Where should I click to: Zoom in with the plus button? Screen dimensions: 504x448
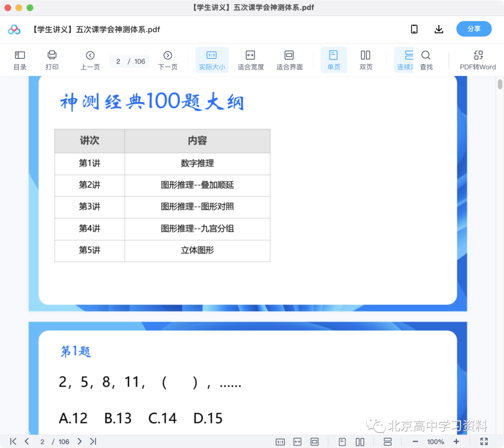click(x=456, y=441)
